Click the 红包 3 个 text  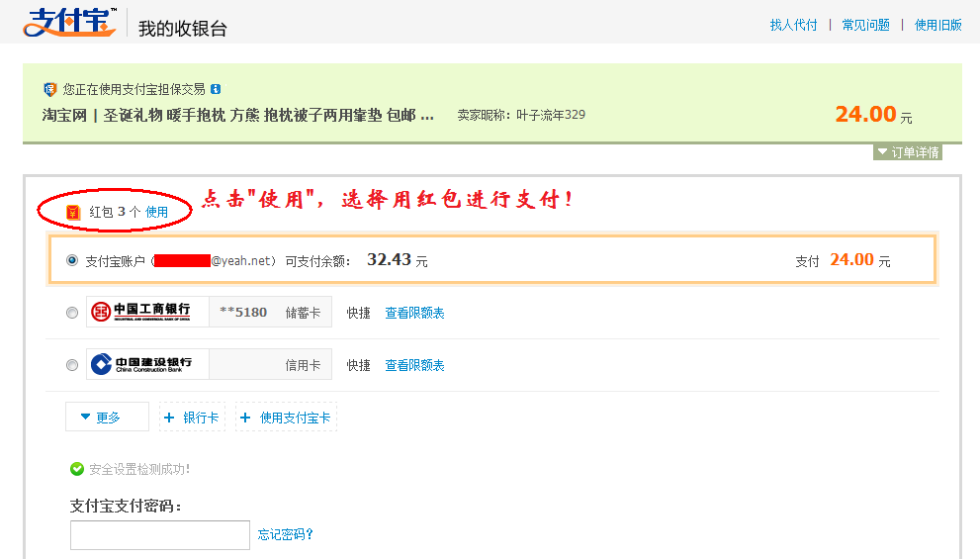click(x=115, y=212)
